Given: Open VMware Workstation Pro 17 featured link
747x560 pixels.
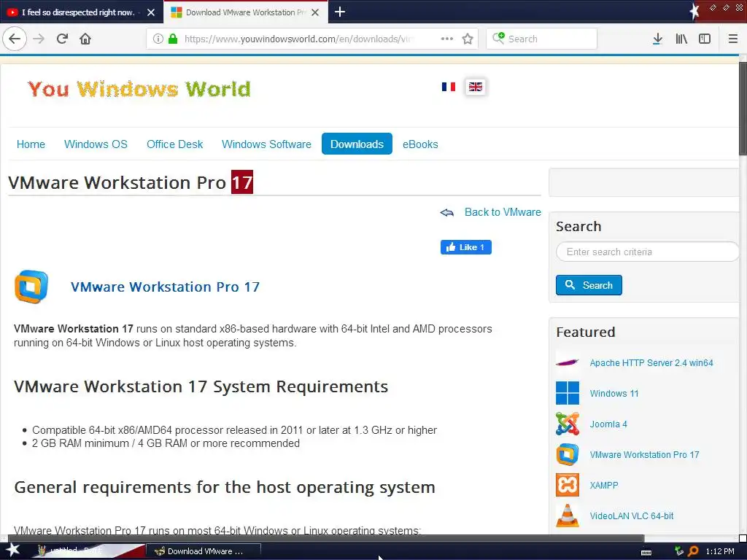Looking at the screenshot, I should coord(645,455).
